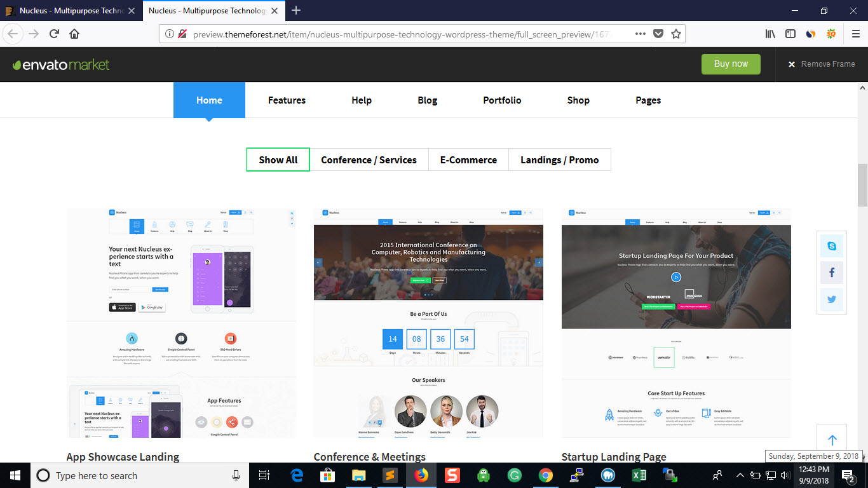Save page to Pocket icon
The image size is (868, 488).
coord(658,34)
